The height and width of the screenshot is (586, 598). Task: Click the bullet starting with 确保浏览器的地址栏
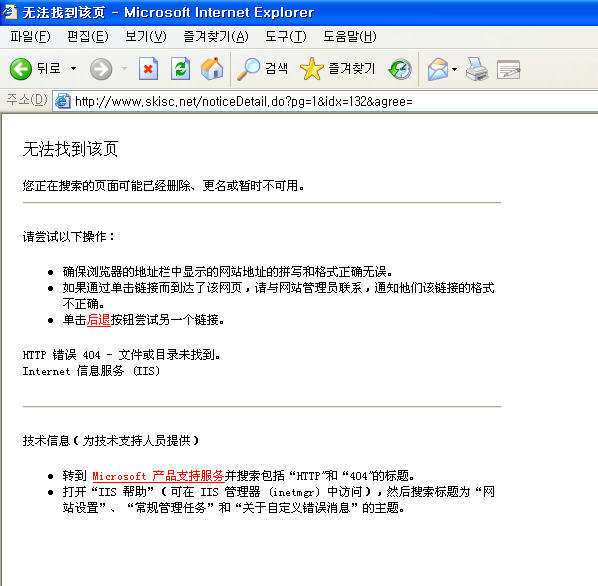[227, 272]
